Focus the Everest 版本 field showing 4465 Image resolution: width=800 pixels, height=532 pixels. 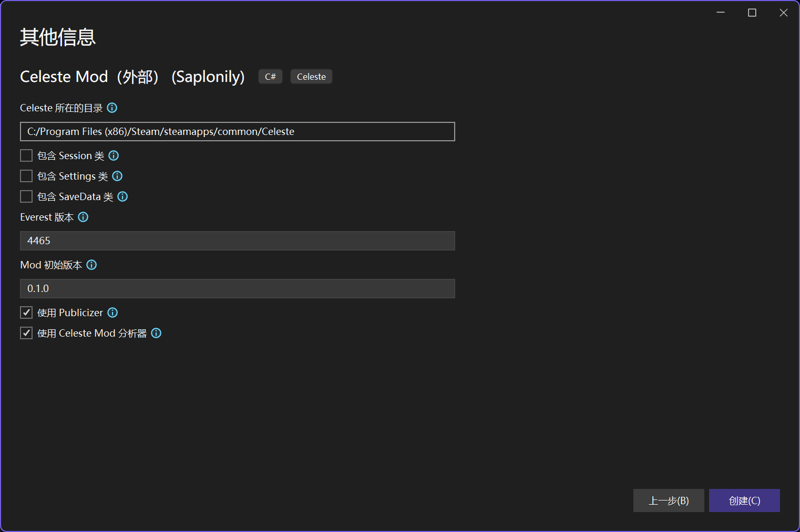pos(237,241)
